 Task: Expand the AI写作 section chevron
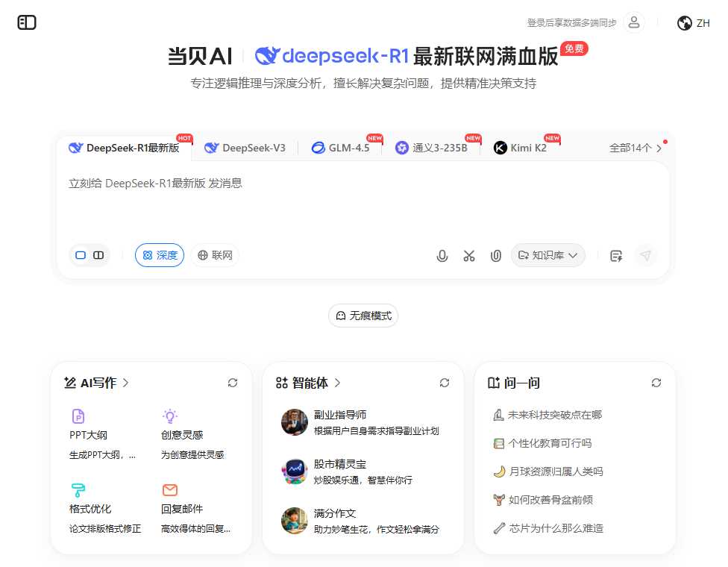pyautogui.click(x=126, y=383)
